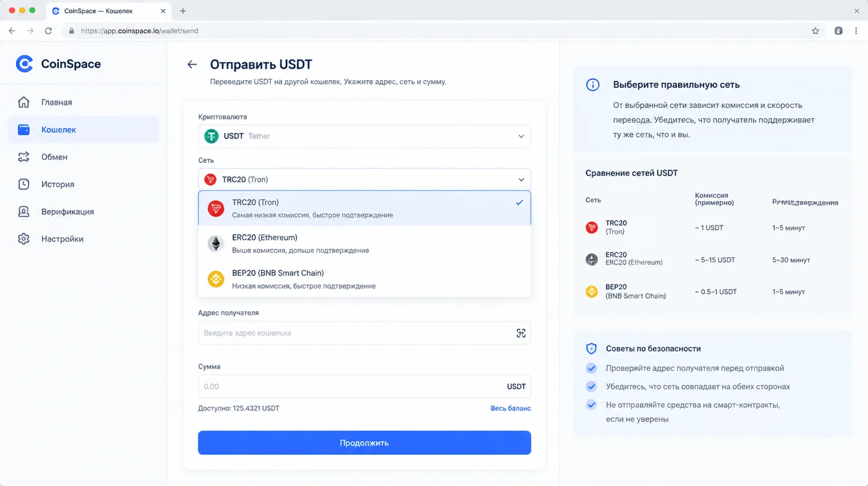Open the browser extensions icon
The width and height of the screenshot is (868, 486).
[838, 30]
